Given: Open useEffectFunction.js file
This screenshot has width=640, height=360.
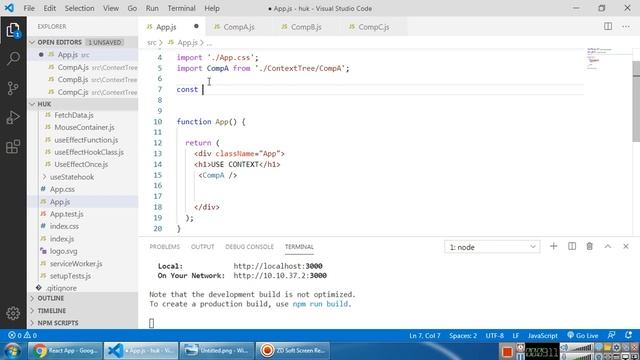Looking at the screenshot, I should 86,140.
